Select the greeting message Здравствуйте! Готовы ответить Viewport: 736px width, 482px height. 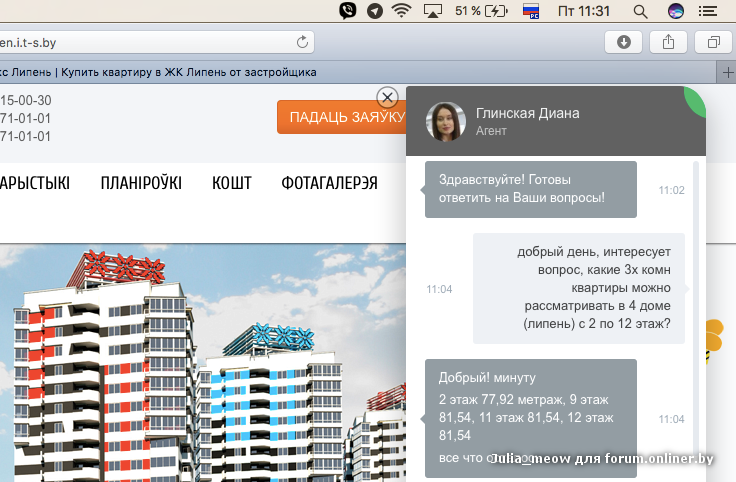tap(531, 189)
